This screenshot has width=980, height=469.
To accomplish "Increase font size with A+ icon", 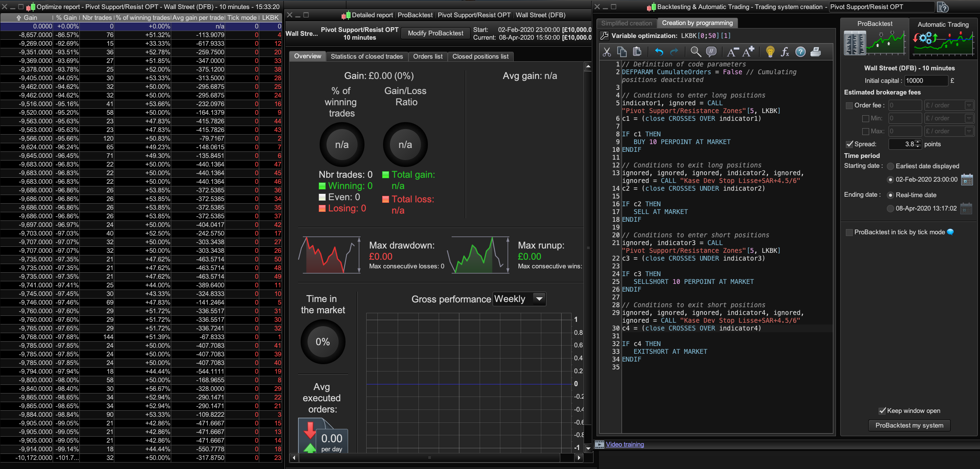I will click(748, 52).
